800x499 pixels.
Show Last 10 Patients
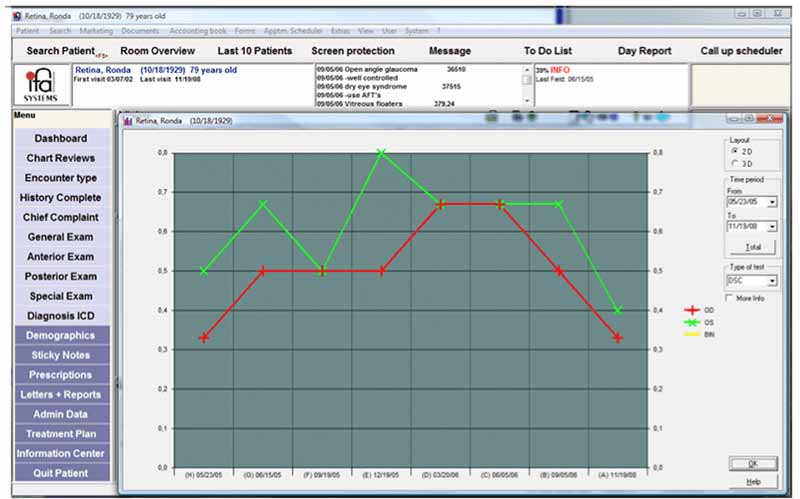tap(255, 51)
